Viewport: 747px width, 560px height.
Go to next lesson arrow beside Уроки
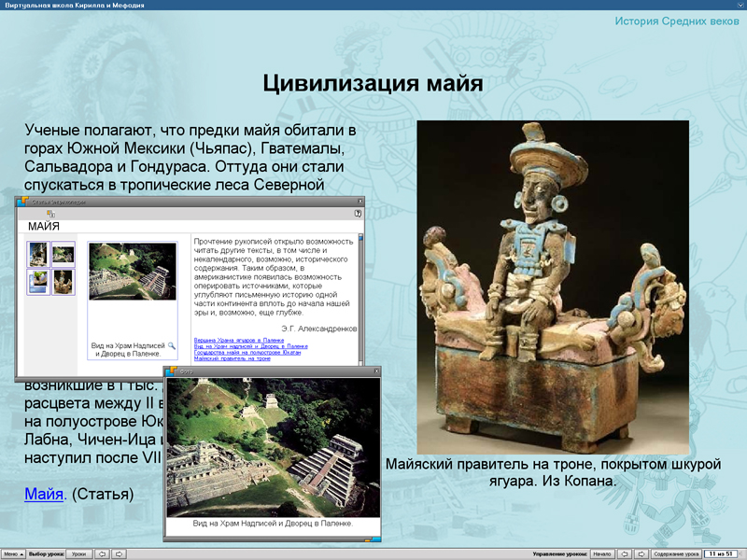click(120, 553)
